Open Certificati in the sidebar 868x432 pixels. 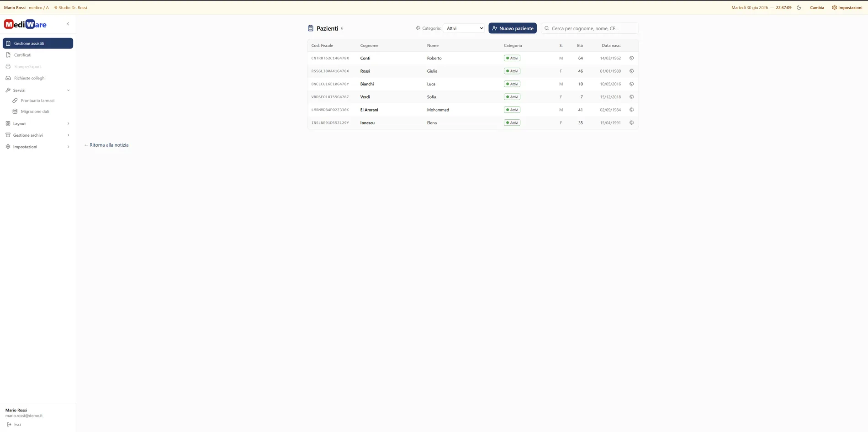(x=38, y=55)
